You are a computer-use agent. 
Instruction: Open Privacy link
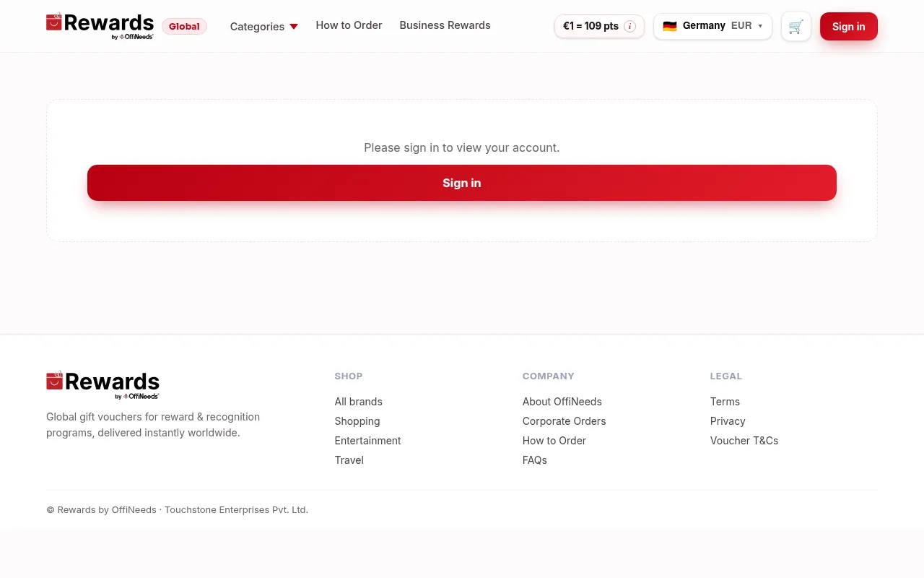coord(728,421)
